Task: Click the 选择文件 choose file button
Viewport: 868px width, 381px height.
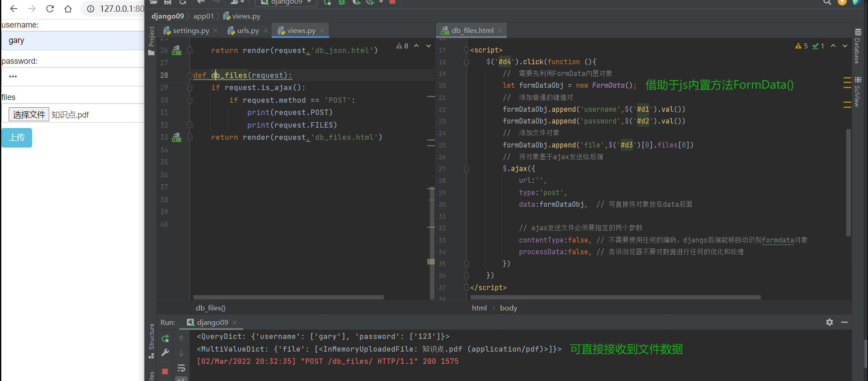Action: (29, 114)
